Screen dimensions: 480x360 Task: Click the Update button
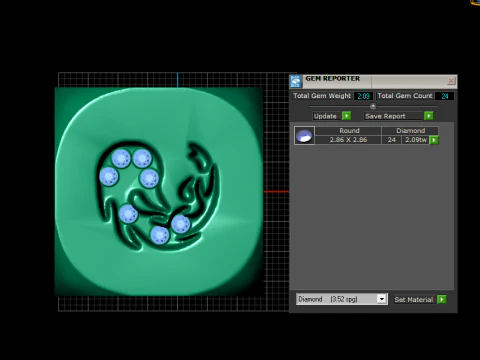325,116
